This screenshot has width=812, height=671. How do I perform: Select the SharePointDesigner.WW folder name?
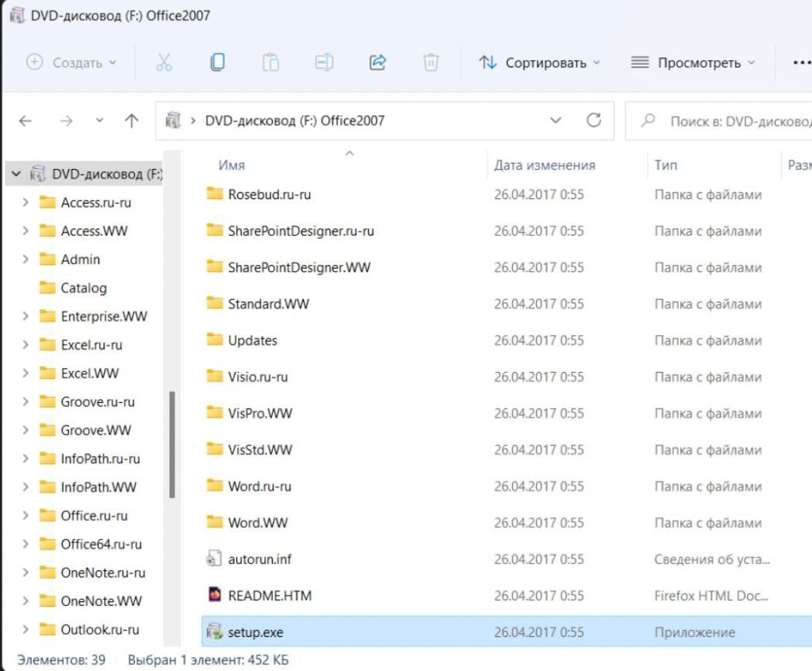pos(299,266)
